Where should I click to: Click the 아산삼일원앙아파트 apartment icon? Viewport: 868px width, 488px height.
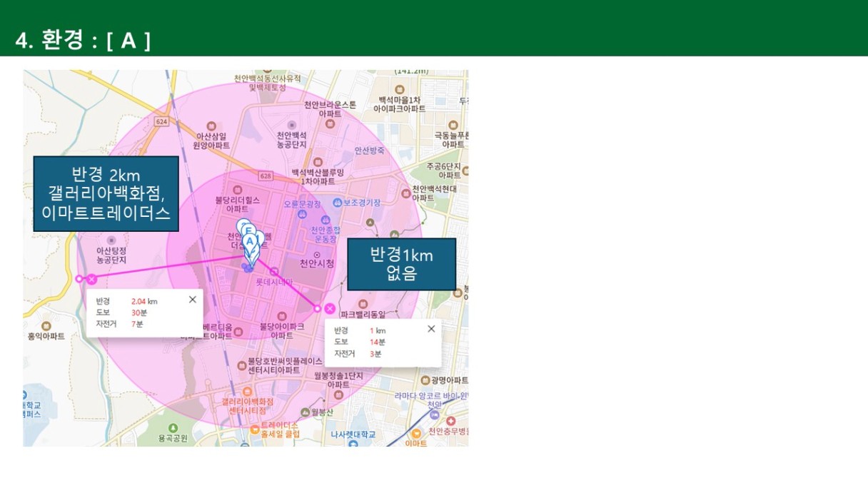coord(211,126)
